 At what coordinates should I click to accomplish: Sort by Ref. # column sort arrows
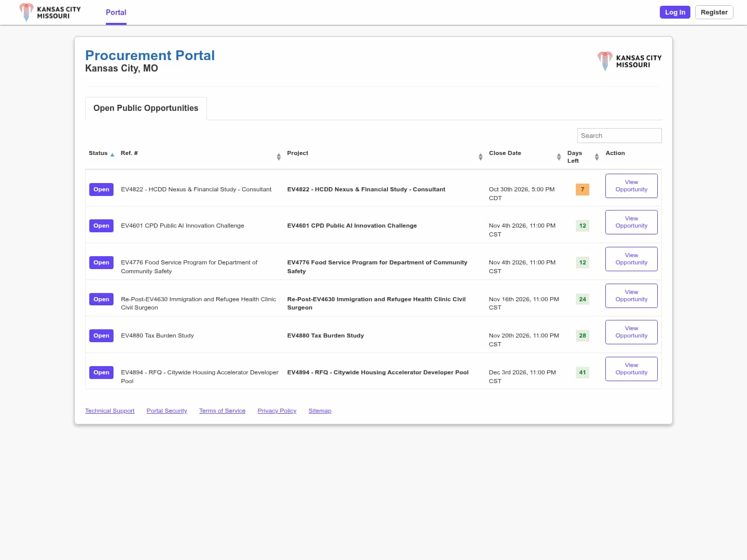(x=279, y=157)
